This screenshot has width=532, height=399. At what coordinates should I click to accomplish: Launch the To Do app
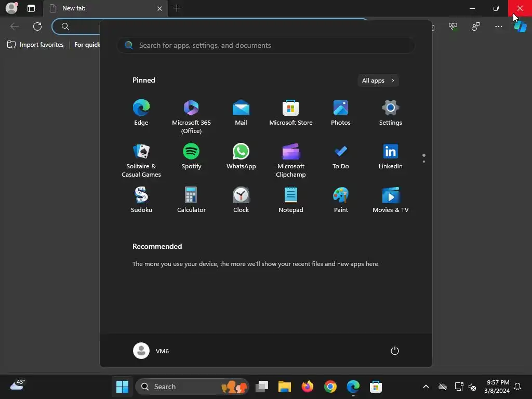341,156
